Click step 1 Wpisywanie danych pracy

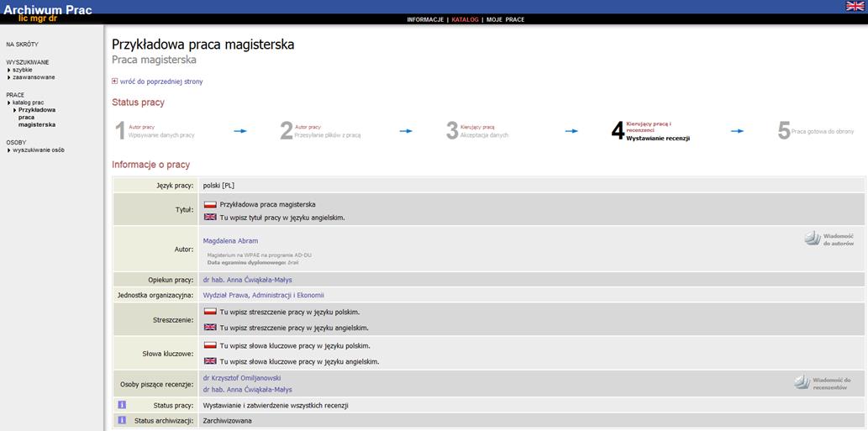pyautogui.click(x=155, y=131)
